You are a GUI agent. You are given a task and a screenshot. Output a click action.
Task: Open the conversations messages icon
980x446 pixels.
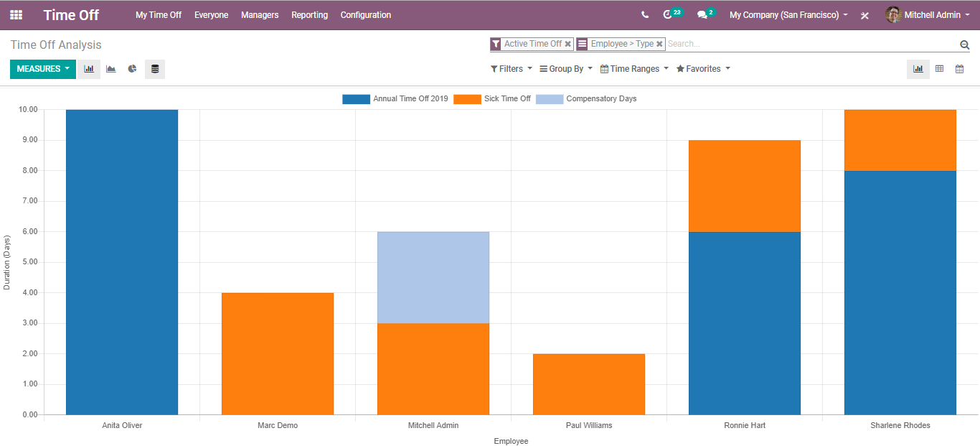(x=702, y=15)
